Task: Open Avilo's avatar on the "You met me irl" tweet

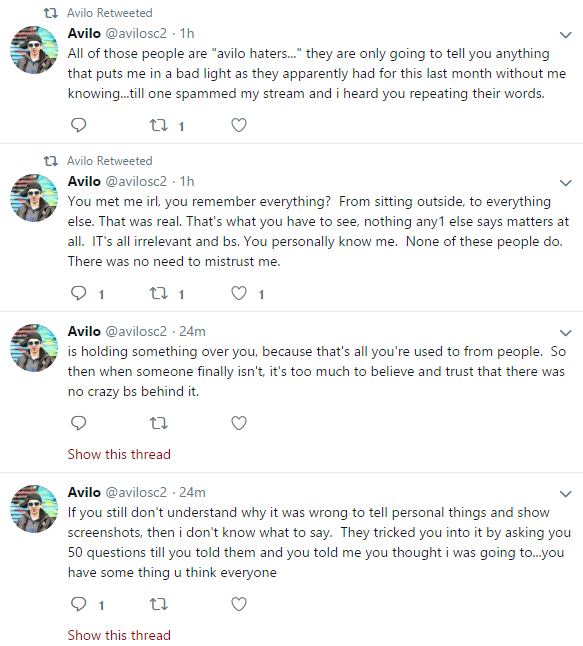Action: point(34,198)
